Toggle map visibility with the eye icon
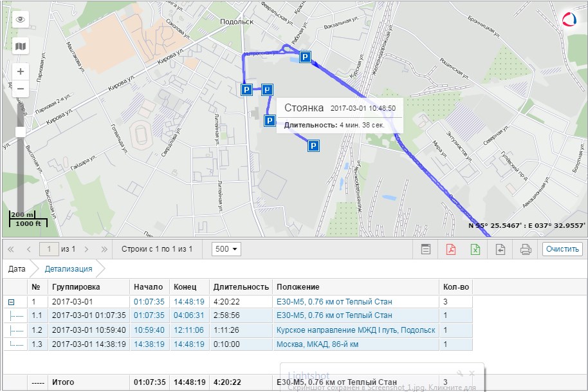This screenshot has height=392, width=588. 21,19
